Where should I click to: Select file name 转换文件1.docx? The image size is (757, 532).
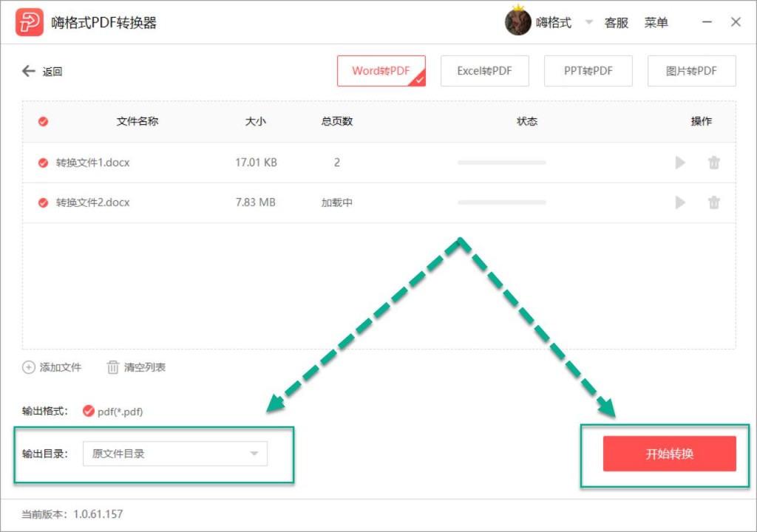pyautogui.click(x=92, y=163)
